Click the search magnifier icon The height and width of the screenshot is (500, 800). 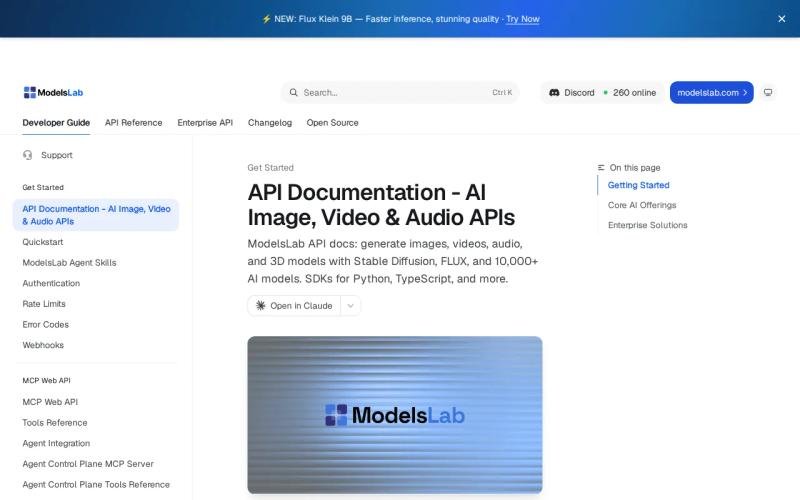point(293,92)
